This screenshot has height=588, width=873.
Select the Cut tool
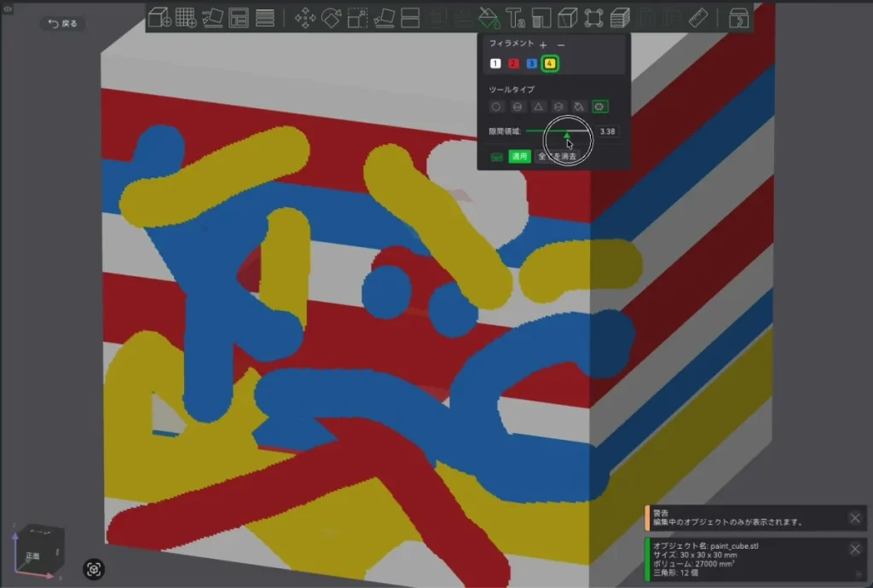[x=410, y=18]
